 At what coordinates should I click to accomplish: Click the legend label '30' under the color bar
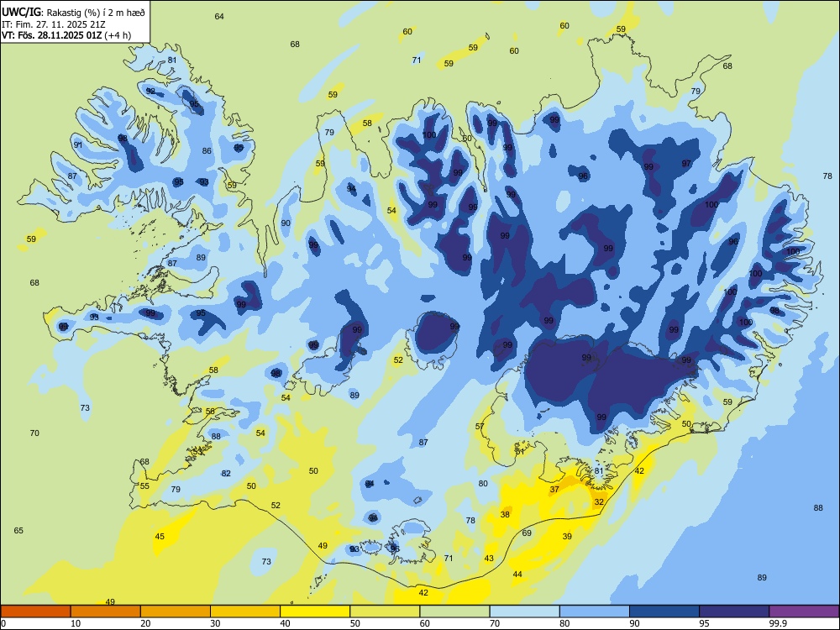215,623
